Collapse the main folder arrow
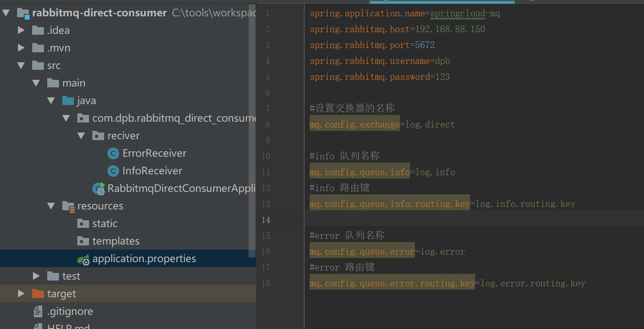 click(36, 83)
